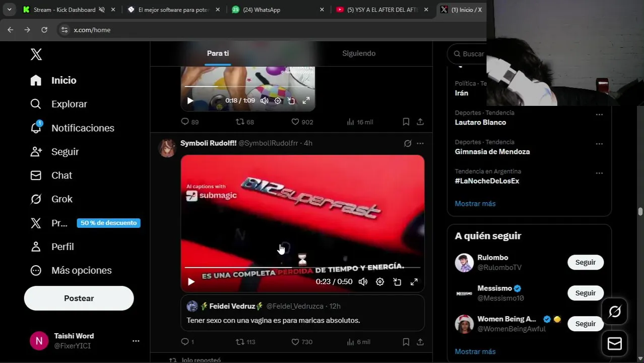This screenshot has height=363, width=644.
Task: Click the X logo in sidebar
Action: pyautogui.click(x=36, y=54)
